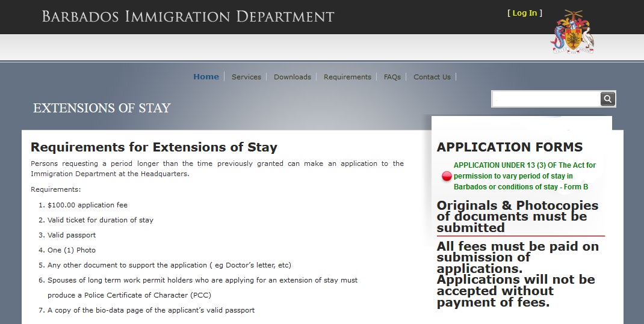Click the All fees must be paid notice
Viewport: 644px width, 324px height.
point(517,274)
